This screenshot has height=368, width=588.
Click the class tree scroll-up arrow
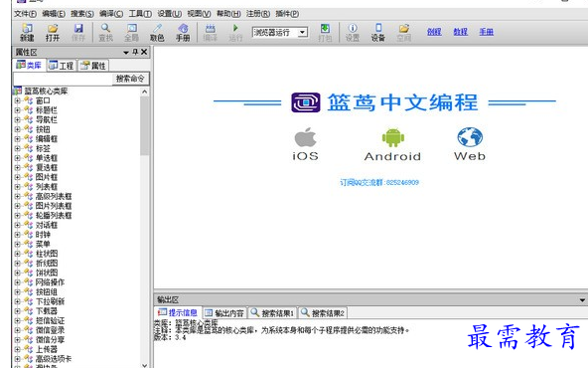pyautogui.click(x=145, y=92)
